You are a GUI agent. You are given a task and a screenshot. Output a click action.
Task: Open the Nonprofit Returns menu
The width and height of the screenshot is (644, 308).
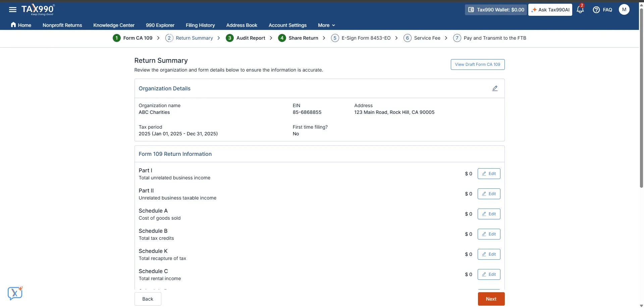(62, 25)
